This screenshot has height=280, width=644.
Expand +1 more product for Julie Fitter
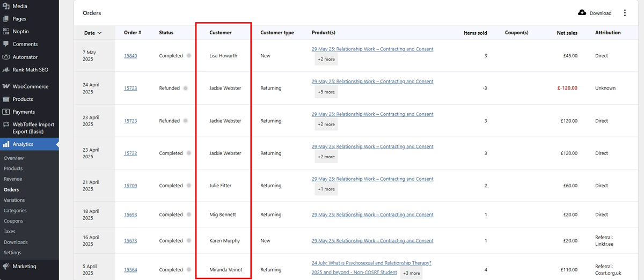pos(326,189)
